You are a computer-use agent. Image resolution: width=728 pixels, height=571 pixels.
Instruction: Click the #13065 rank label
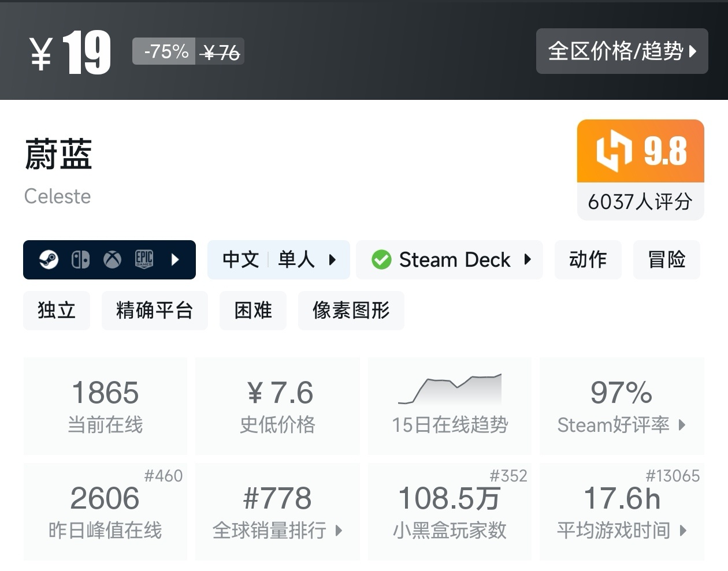[x=673, y=476]
